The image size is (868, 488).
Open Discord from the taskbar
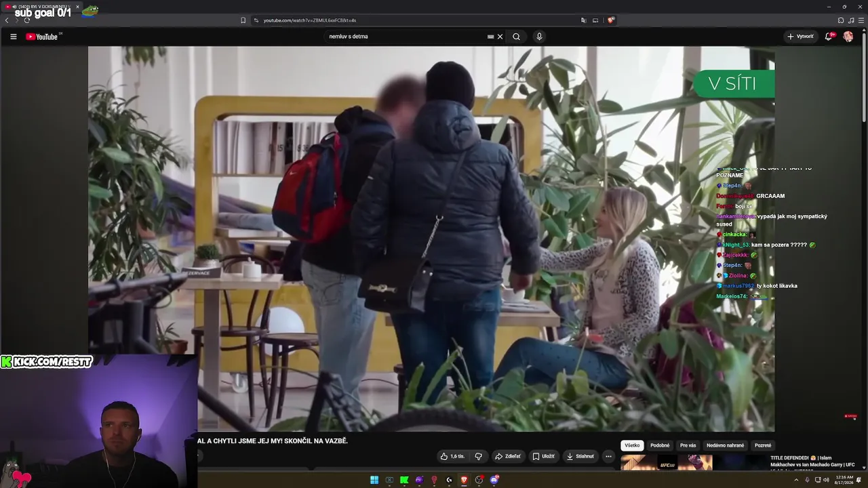(x=494, y=480)
